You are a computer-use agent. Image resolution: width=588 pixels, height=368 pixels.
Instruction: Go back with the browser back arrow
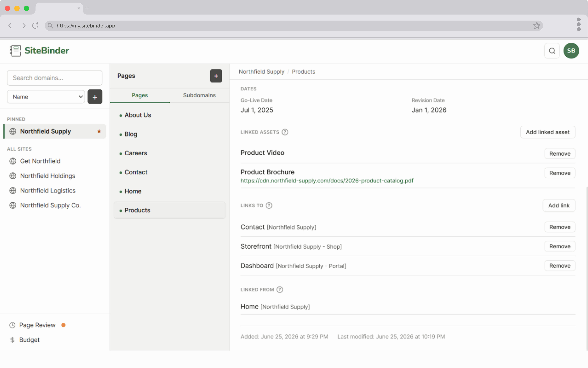point(10,26)
